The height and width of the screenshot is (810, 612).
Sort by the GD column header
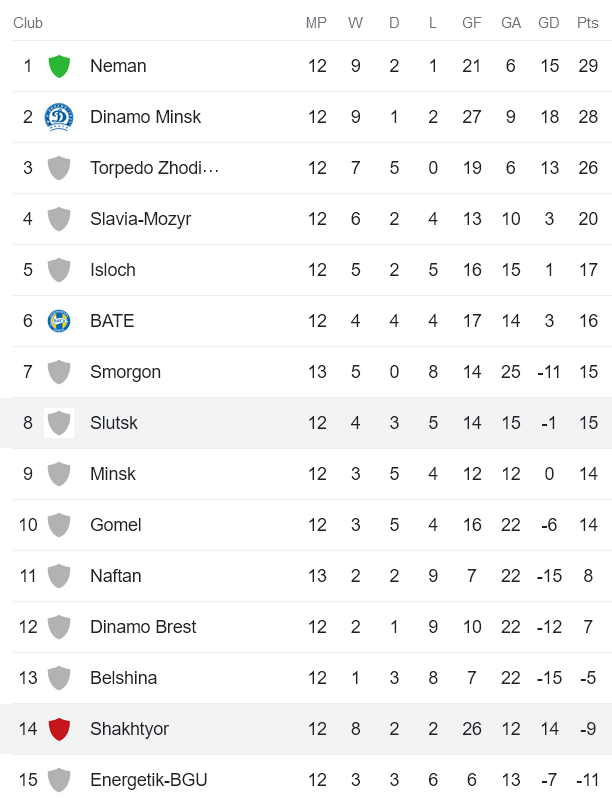click(549, 22)
